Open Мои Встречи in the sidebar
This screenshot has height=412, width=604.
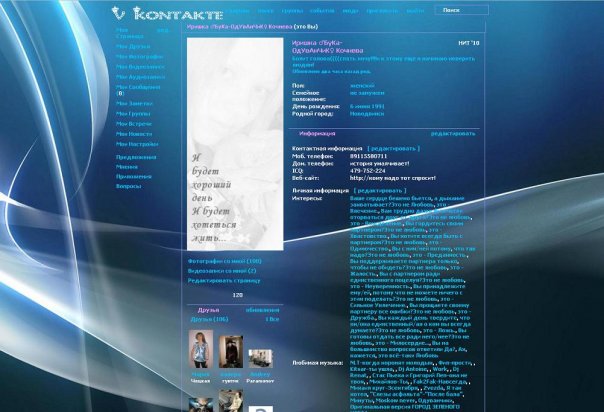pos(134,124)
